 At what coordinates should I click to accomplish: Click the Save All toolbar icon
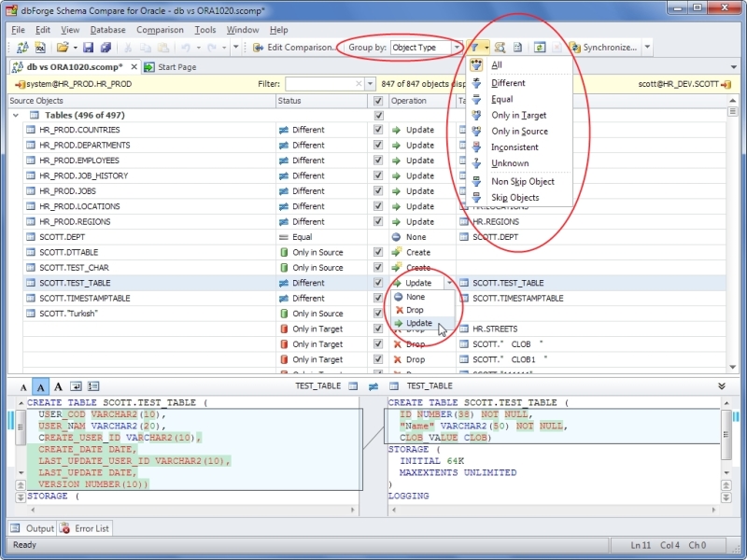[106, 48]
